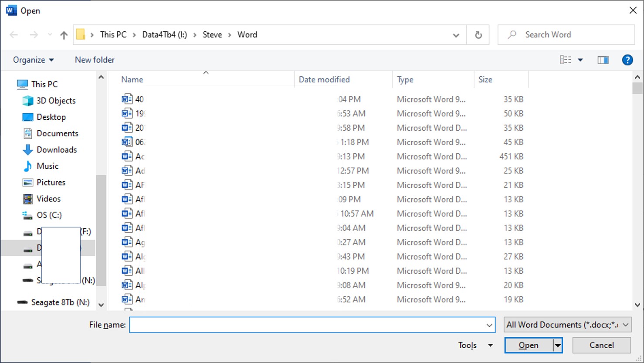Click the Word file icon in 27 KB row
This screenshot has height=363, width=644.
127,257
